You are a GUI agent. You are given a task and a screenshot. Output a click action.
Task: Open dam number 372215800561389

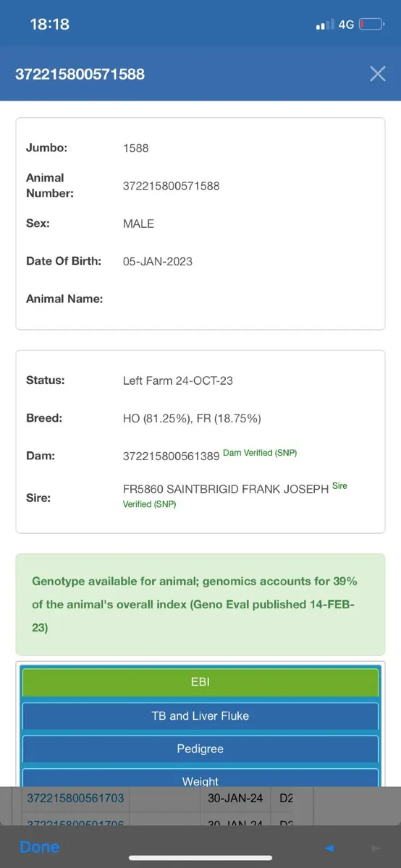pyautogui.click(x=172, y=456)
